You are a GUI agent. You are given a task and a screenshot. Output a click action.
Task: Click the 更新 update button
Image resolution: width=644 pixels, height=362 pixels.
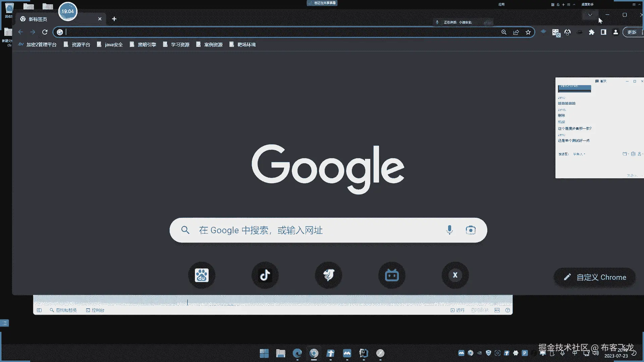coord(632,32)
